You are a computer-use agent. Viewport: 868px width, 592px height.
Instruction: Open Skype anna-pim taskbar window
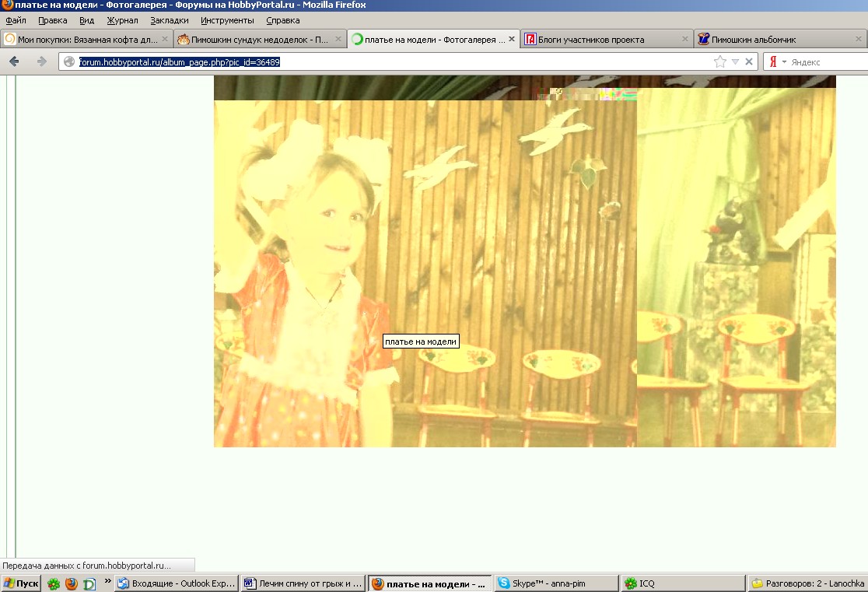[x=556, y=583]
